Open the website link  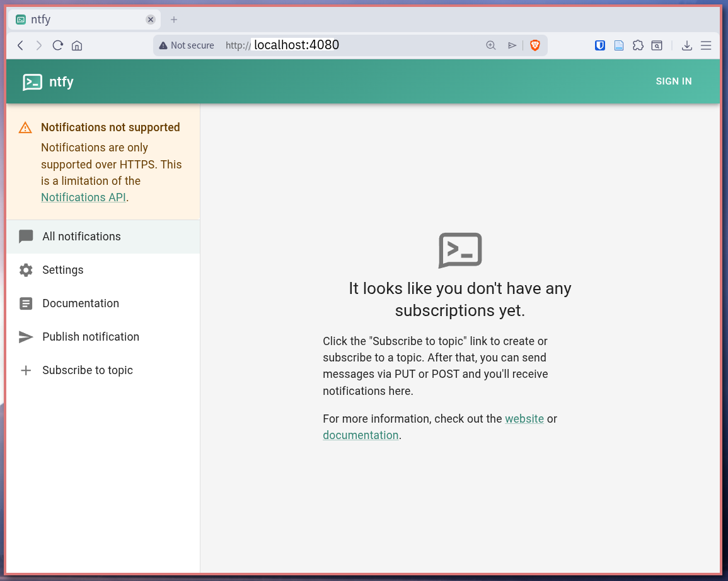point(524,418)
